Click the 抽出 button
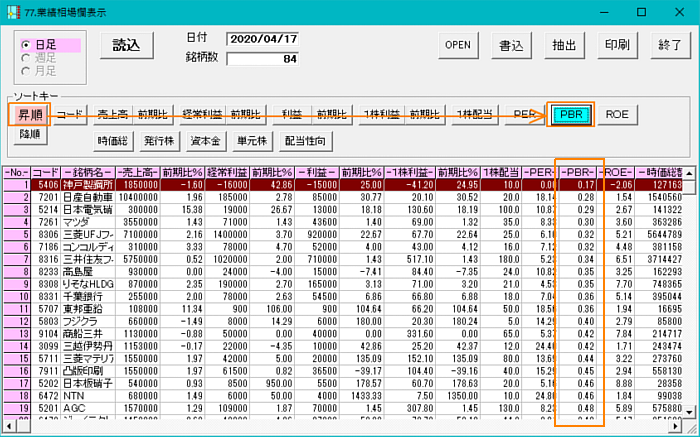 tap(564, 46)
